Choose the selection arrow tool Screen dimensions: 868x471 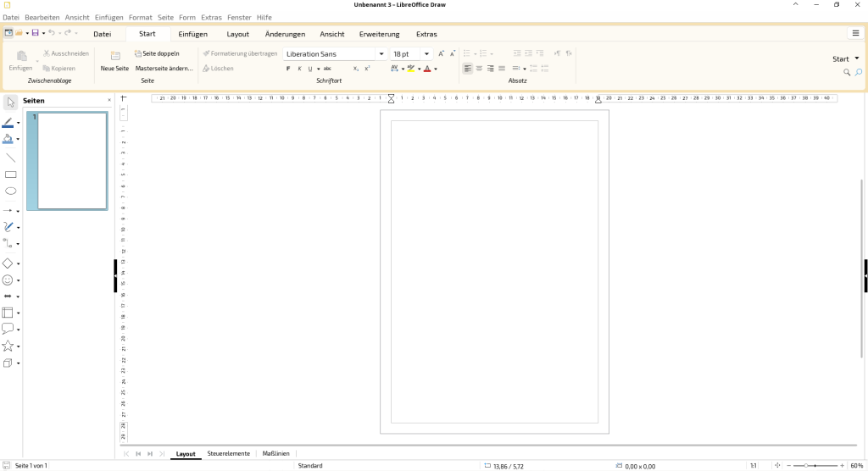(10, 103)
